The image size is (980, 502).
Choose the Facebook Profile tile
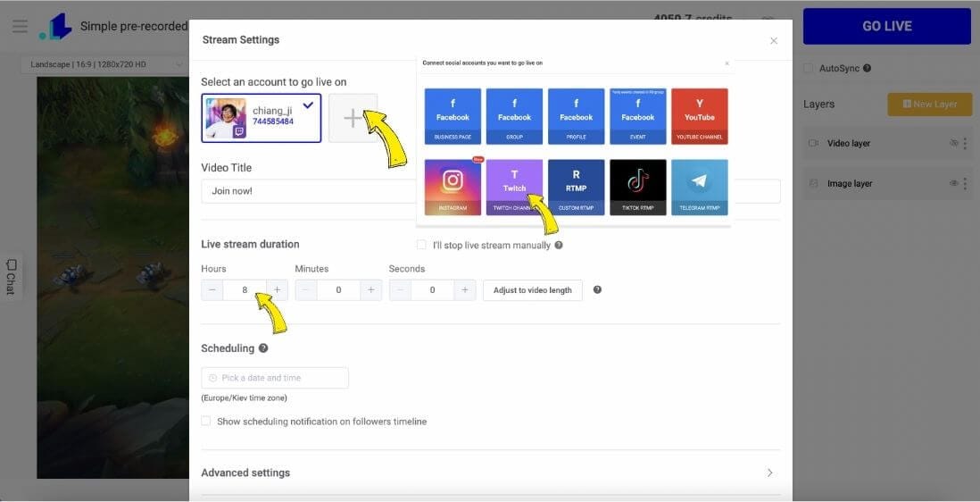click(577, 116)
